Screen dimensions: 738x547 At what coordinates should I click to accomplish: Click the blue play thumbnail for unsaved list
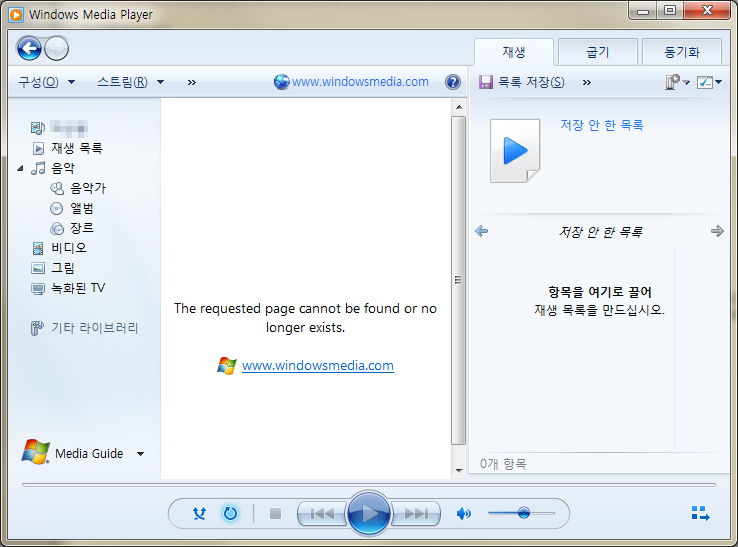click(515, 151)
